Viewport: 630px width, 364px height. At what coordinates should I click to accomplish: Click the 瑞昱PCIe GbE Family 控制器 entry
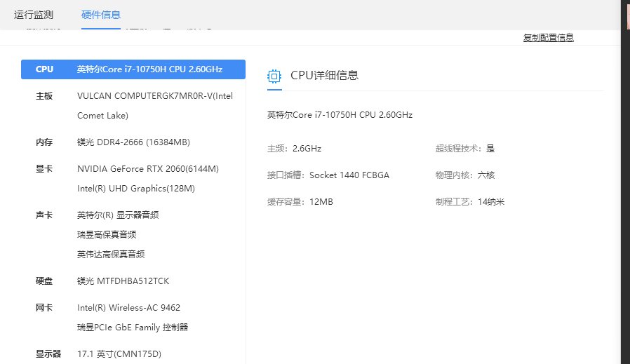[133, 328]
